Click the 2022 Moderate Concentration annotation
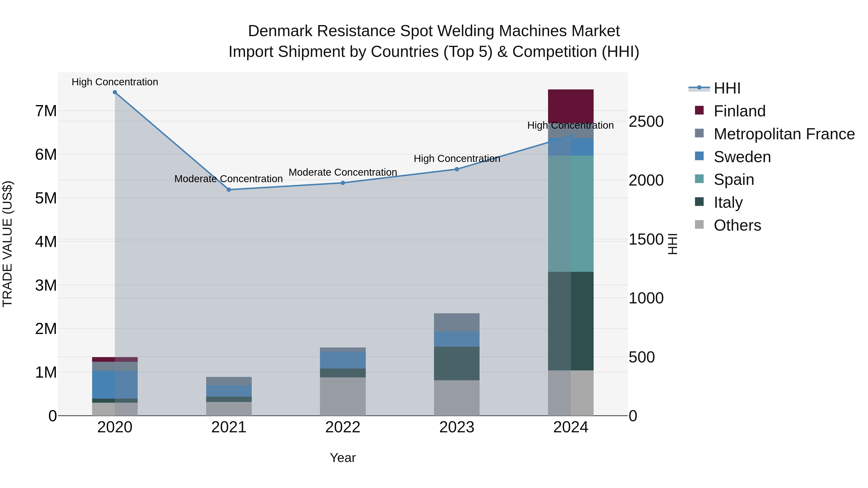Image resolution: width=868 pixels, height=488 pixels. 343,172
